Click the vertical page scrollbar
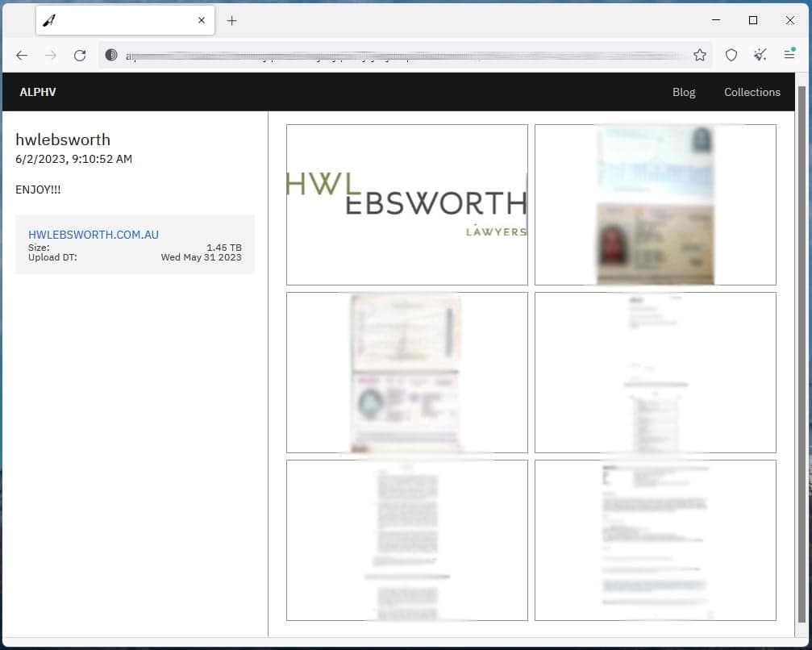The width and height of the screenshot is (812, 650). [x=801, y=323]
